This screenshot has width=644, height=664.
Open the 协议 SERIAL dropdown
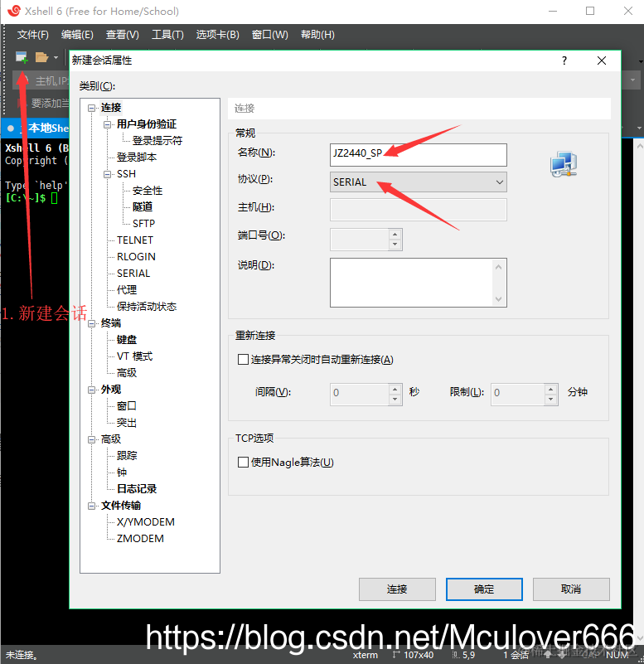[x=419, y=182]
